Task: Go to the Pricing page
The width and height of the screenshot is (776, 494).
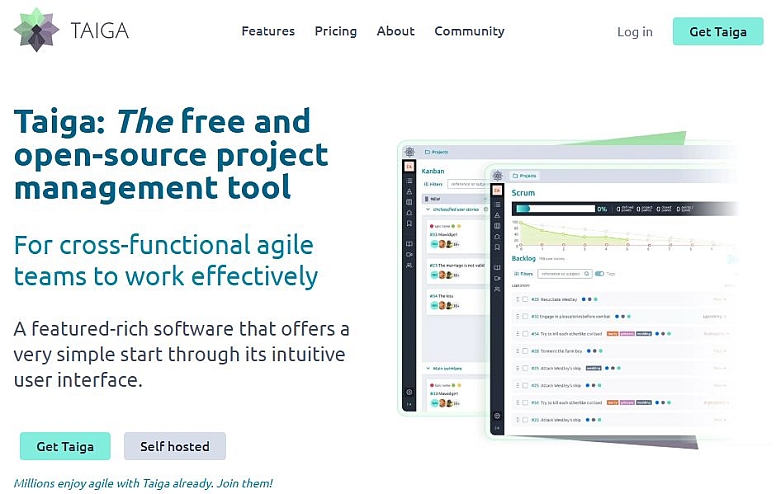Action: 336,31
